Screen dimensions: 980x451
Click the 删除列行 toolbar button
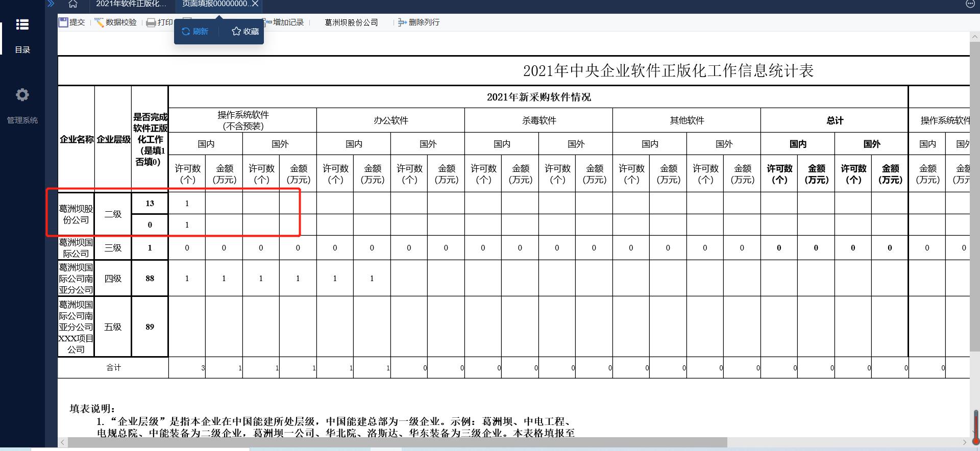coord(419,22)
